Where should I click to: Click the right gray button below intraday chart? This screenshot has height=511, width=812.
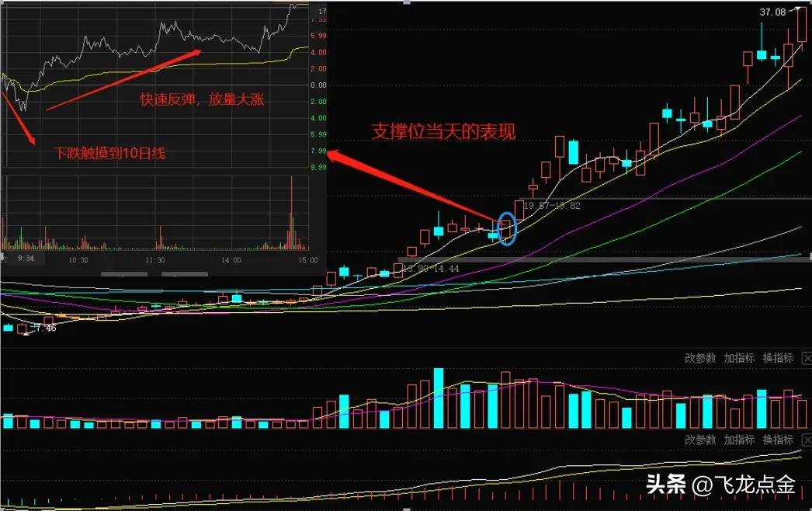pos(185,273)
